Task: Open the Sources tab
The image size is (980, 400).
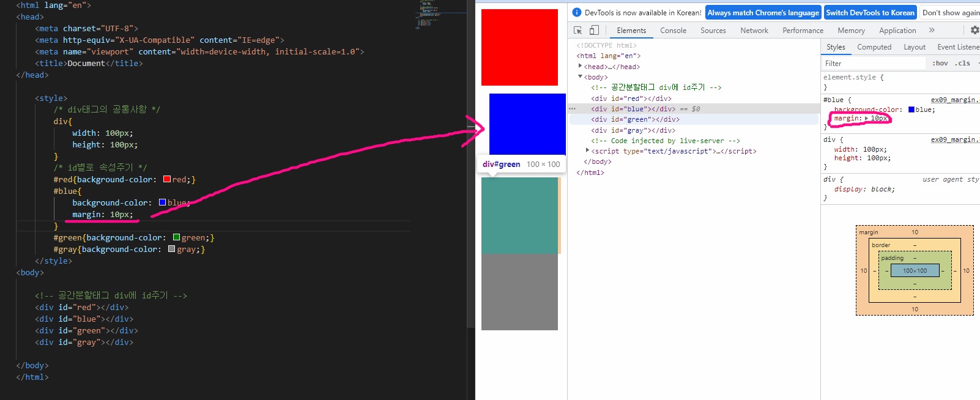Action: pos(713,31)
